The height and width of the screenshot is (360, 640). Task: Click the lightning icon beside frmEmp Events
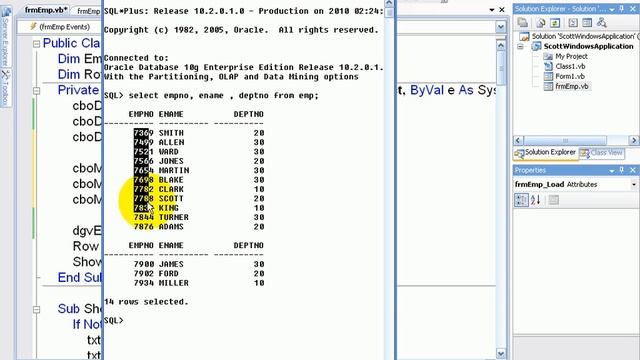(33, 27)
